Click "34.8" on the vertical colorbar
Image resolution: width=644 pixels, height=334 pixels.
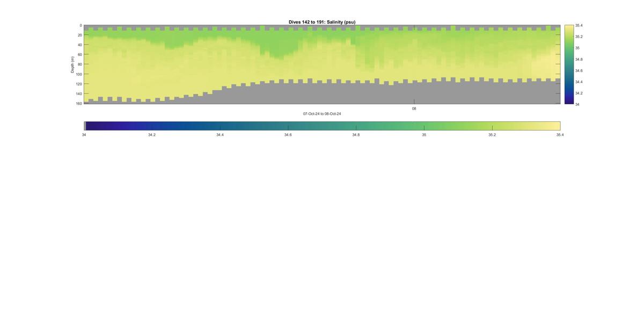[x=579, y=59]
